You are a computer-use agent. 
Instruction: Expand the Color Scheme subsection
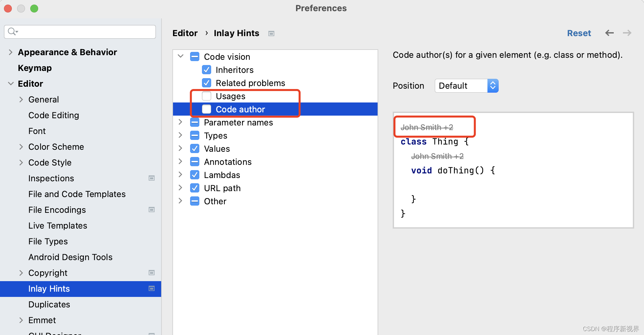[x=21, y=146]
